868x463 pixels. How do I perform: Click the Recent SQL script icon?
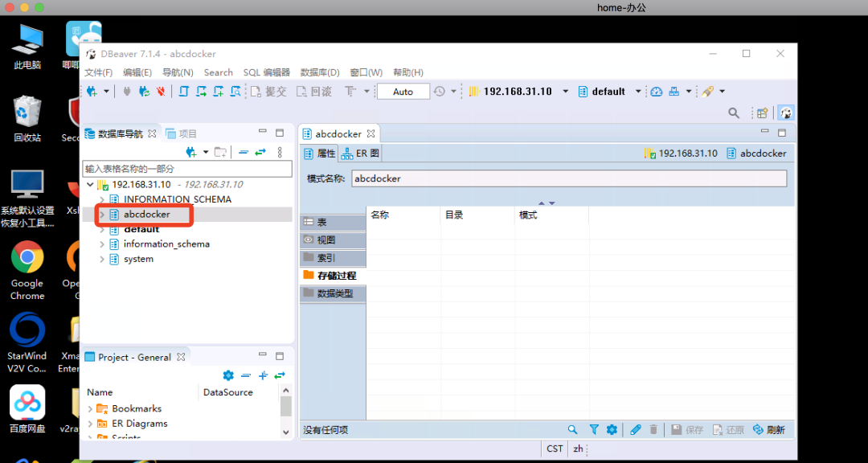tap(235, 92)
